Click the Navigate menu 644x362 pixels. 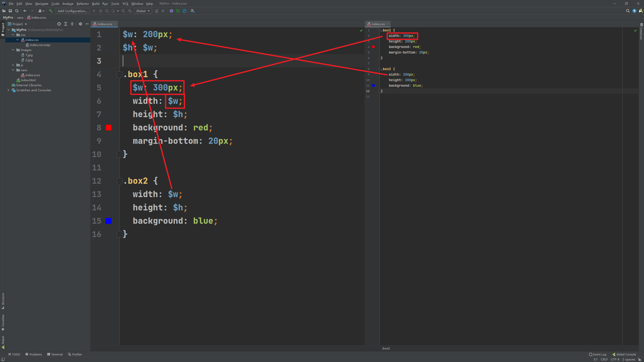coord(41,4)
